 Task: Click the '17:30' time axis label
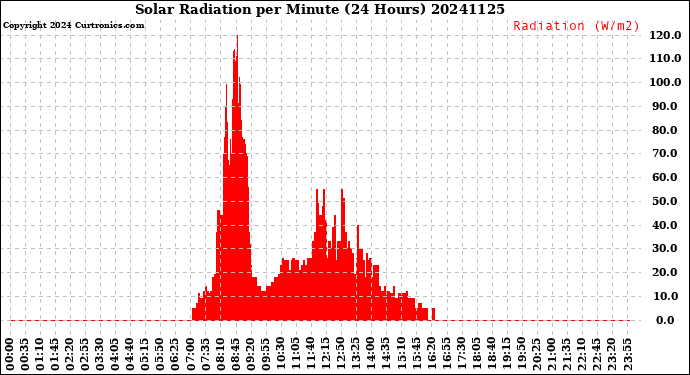coord(462,355)
